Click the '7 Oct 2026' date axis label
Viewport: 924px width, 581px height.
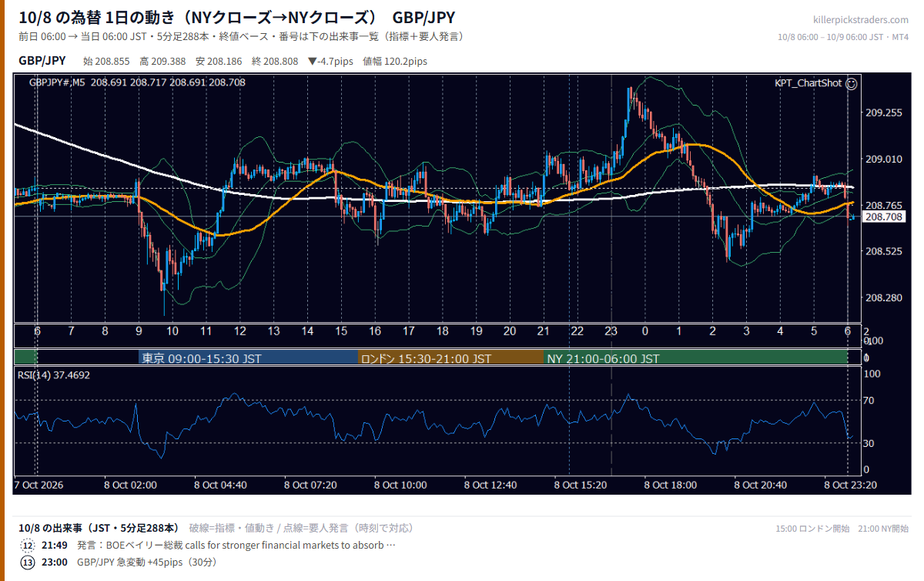coord(40,485)
